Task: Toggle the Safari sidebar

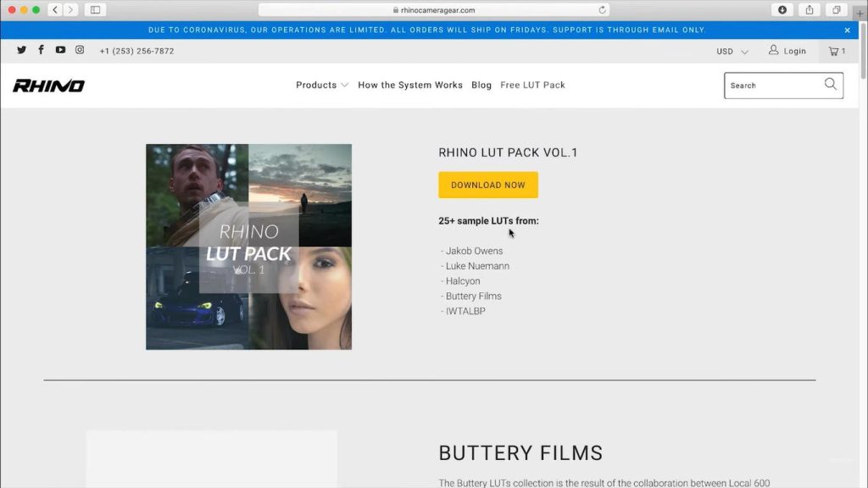Action: (95, 10)
